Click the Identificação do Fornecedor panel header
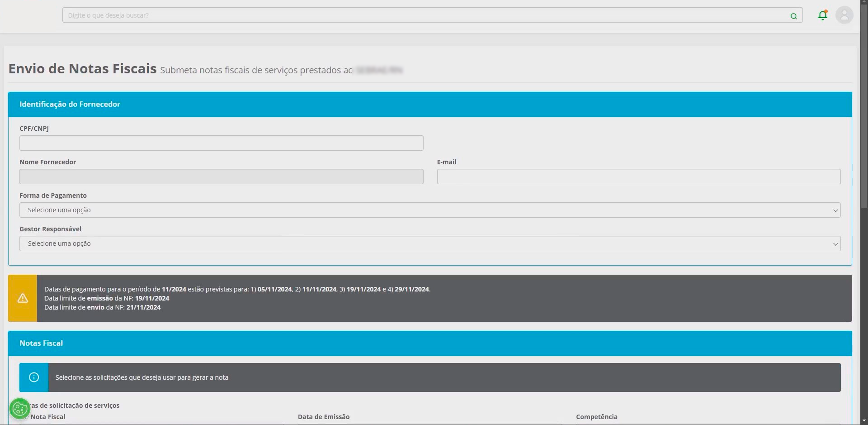This screenshot has height=425, width=868. click(70, 104)
